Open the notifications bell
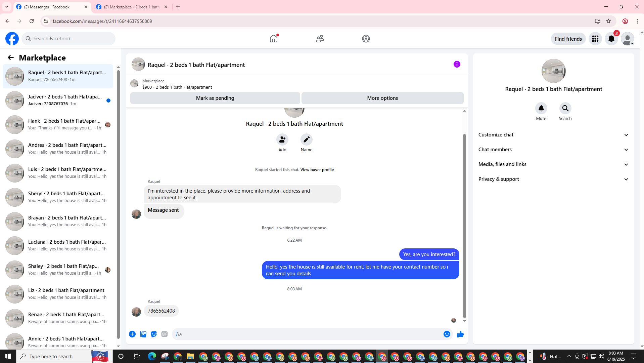This screenshot has height=363, width=644. pos(611,39)
